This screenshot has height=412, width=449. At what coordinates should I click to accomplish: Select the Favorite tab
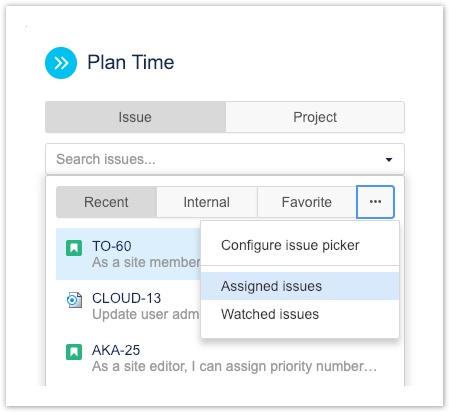[307, 202]
